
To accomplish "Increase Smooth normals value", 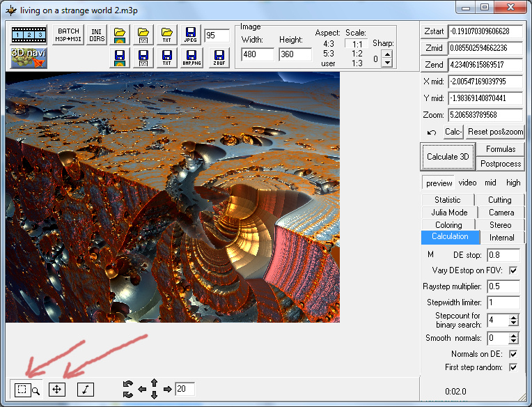I will point(514,335).
